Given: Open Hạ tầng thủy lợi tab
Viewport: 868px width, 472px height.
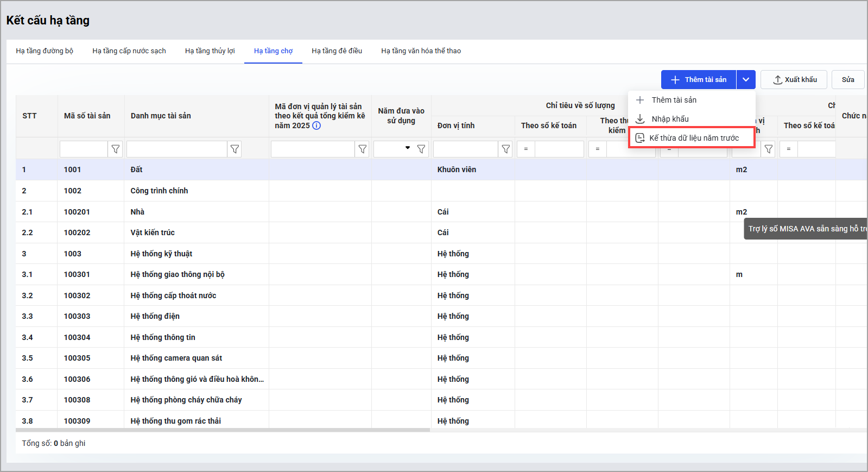Looking at the screenshot, I should click(210, 51).
